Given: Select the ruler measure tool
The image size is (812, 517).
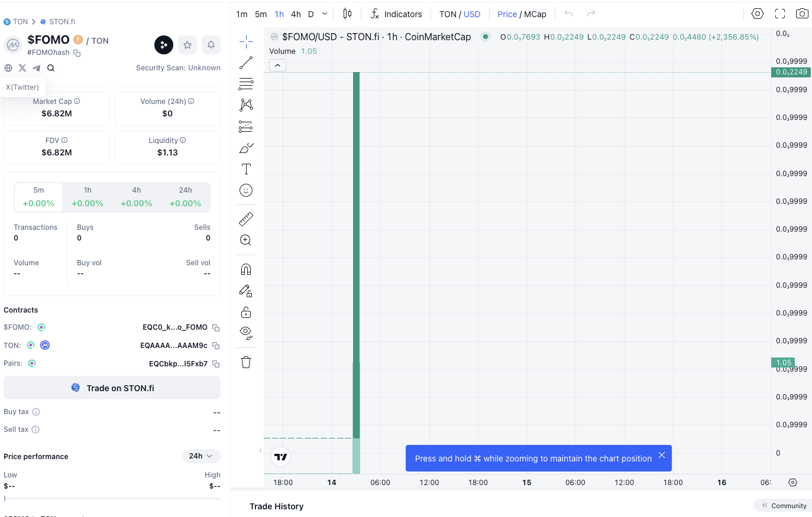Looking at the screenshot, I should click(246, 219).
